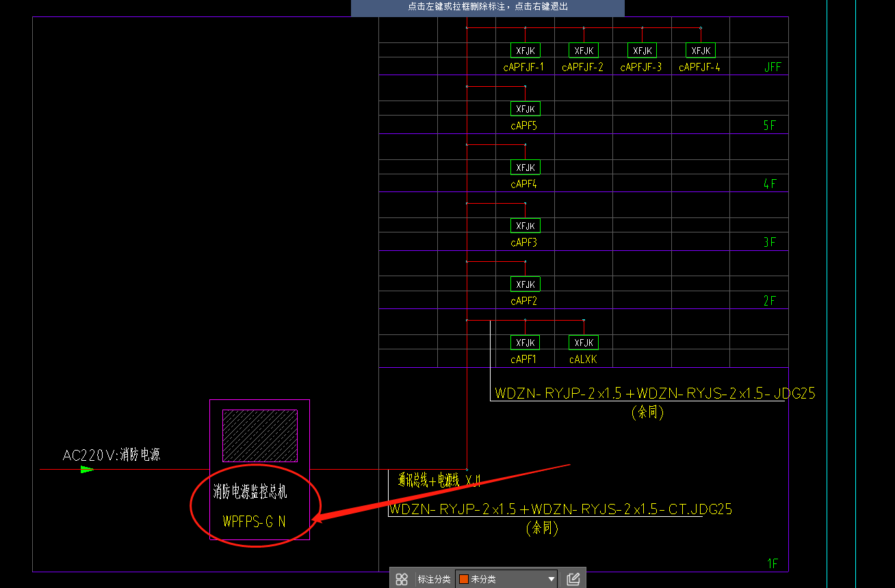Click the 3F floor label
Image resolution: width=895 pixels, height=588 pixels.
coord(770,243)
